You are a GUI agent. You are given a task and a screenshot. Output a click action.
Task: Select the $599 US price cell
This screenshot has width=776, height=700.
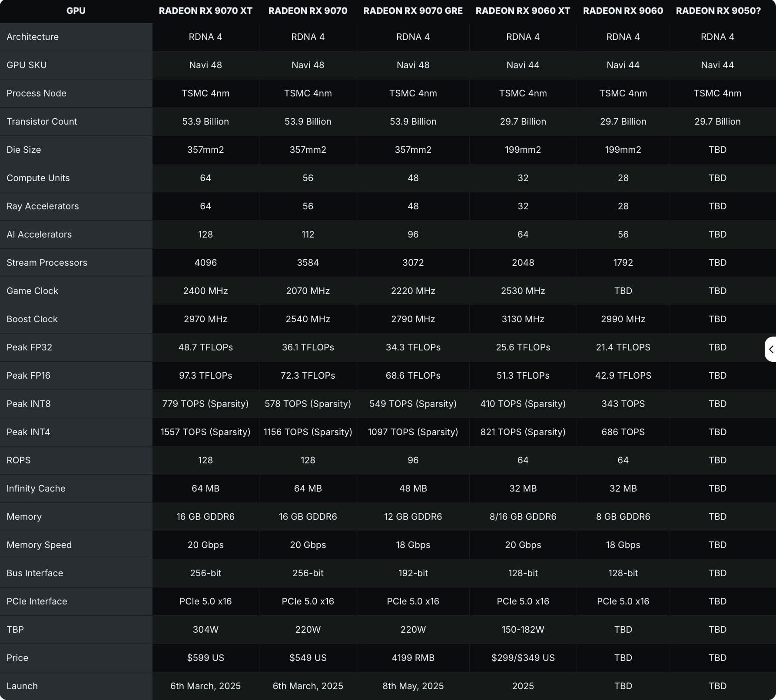(x=206, y=658)
